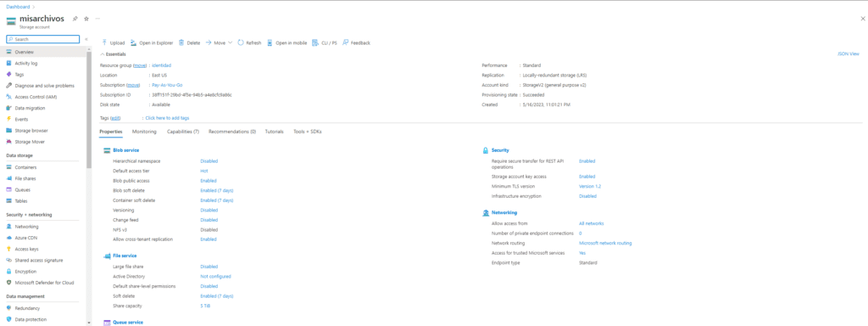Image resolution: width=868 pixels, height=326 pixels.
Task: Switch to the Monitoring tab
Action: pos(144,132)
